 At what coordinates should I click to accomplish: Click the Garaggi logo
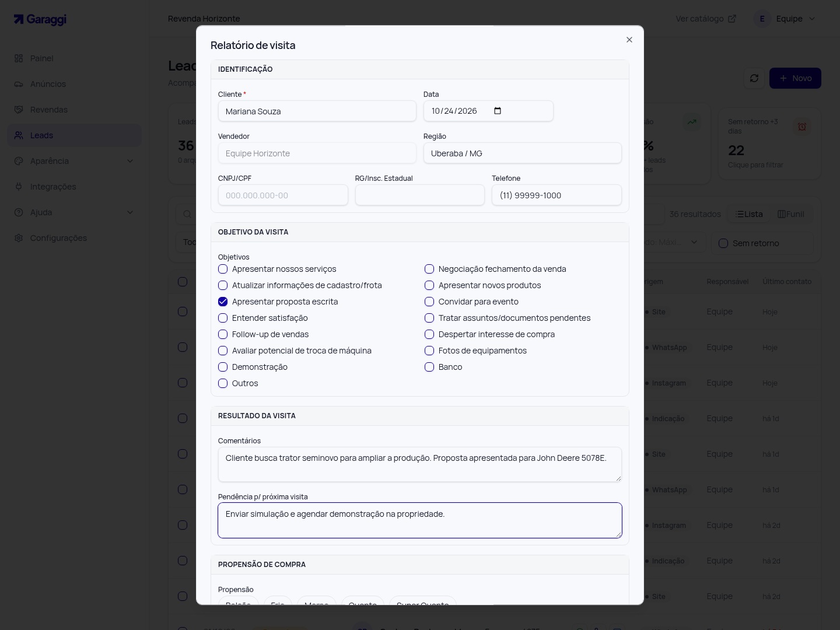[x=40, y=19]
